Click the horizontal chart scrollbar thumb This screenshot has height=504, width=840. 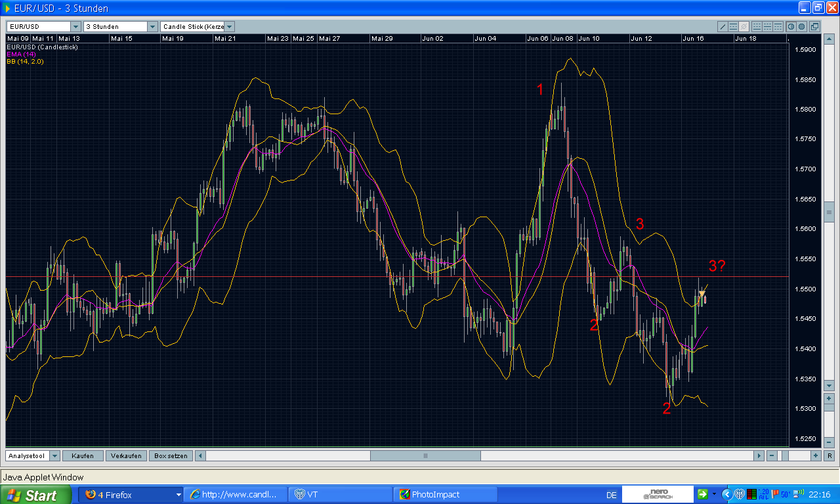point(425,455)
